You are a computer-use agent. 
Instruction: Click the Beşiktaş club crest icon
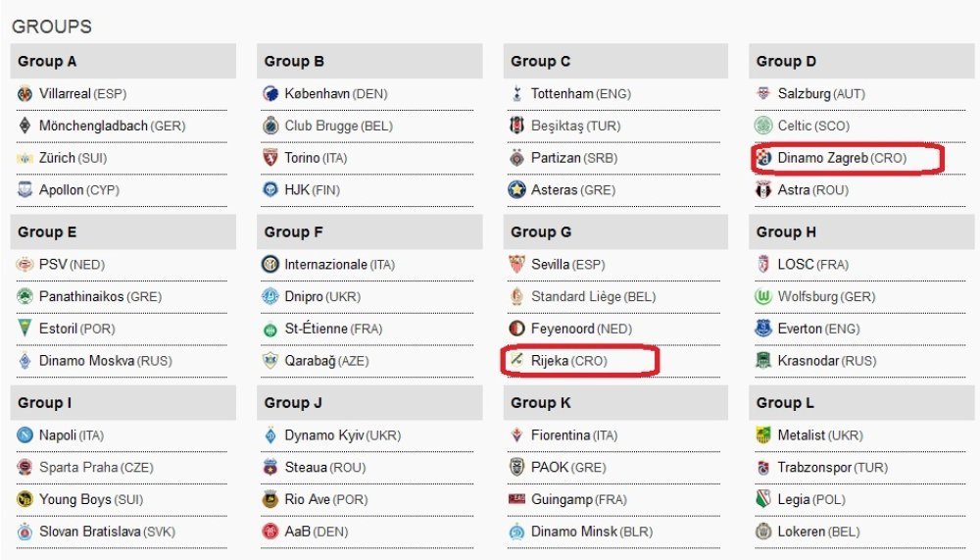coord(516,126)
